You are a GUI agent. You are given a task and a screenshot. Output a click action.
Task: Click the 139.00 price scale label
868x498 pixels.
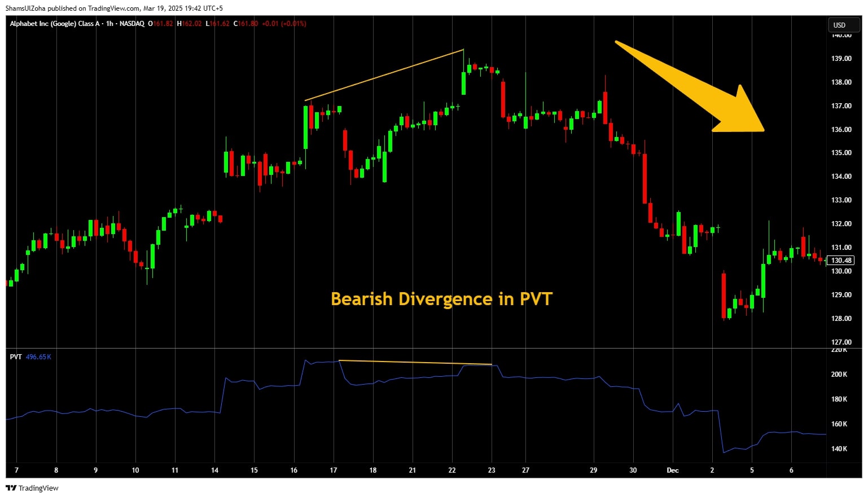[841, 59]
